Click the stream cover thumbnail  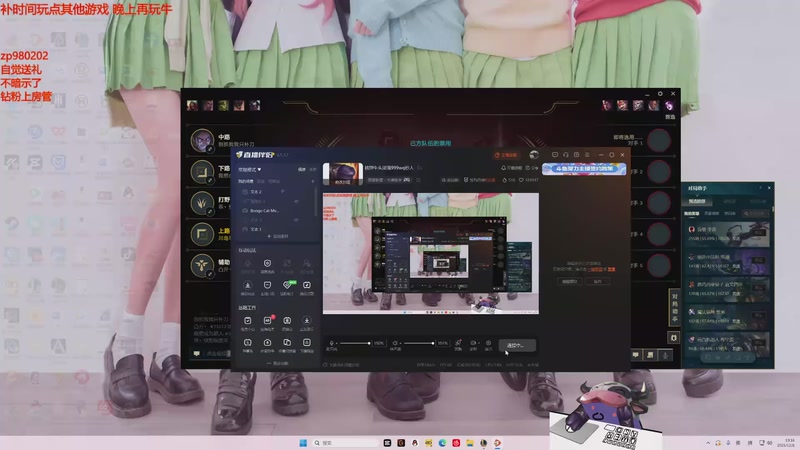pos(343,174)
